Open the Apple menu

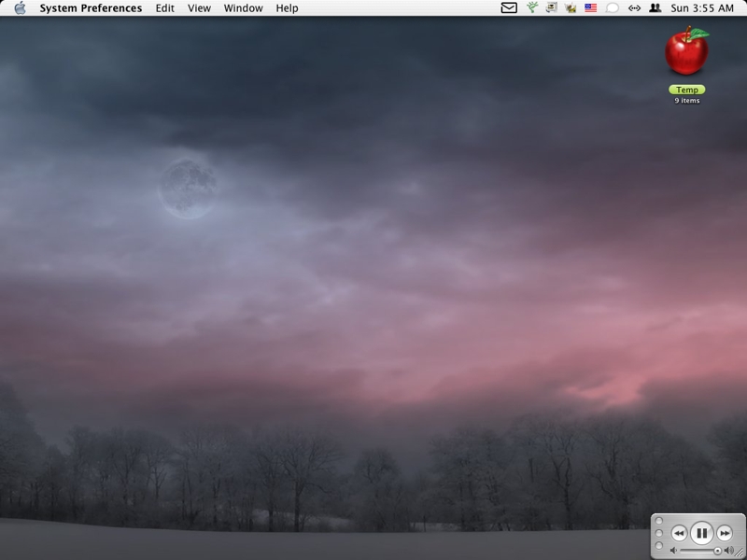tap(20, 8)
